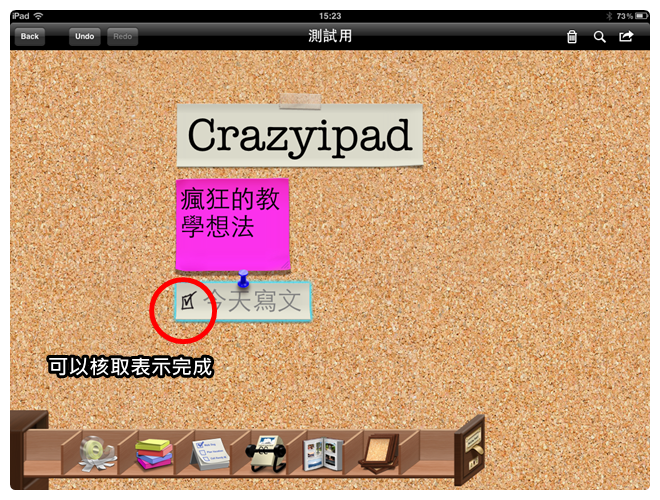Tap the Wi-Fi icon in status bar
The height and width of the screenshot is (500, 660).
(38, 16)
